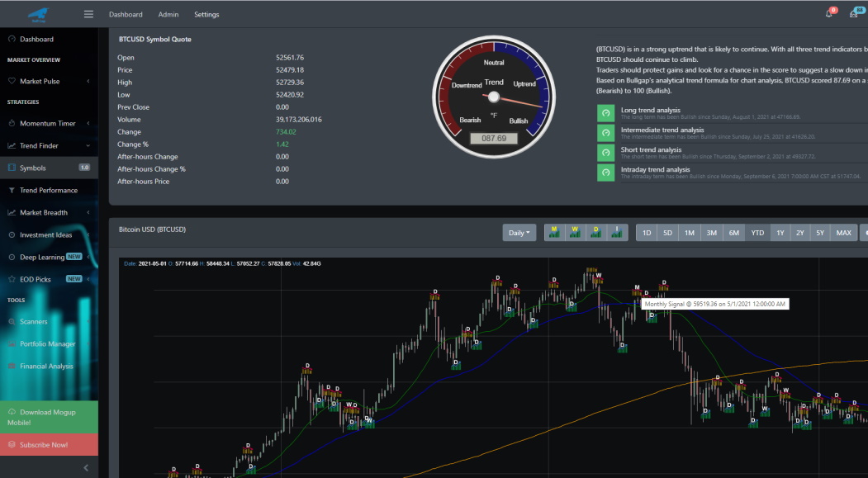Click the NEW badge beside EOD Picks

click(x=74, y=279)
